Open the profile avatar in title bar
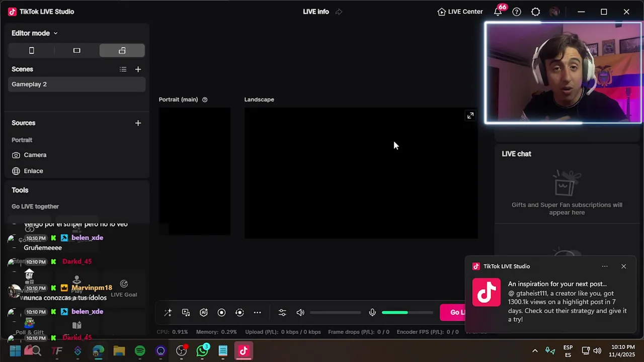Image resolution: width=644 pixels, height=362 pixels. (554, 12)
